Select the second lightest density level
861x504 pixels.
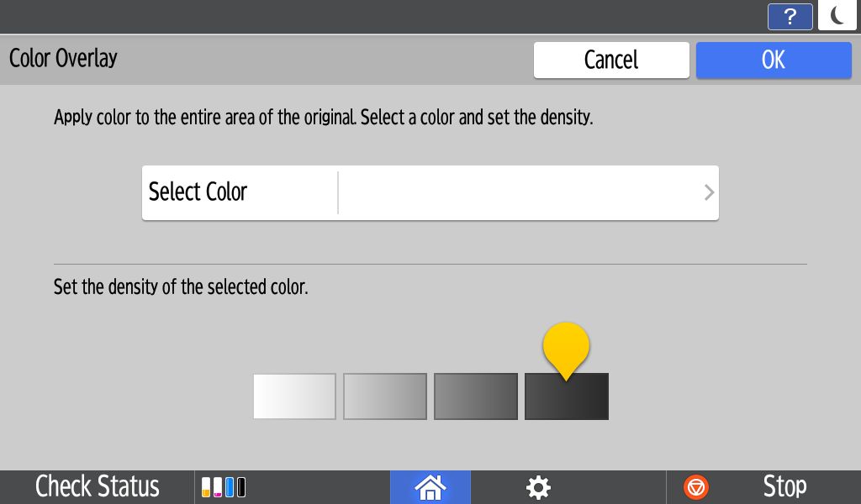[385, 396]
